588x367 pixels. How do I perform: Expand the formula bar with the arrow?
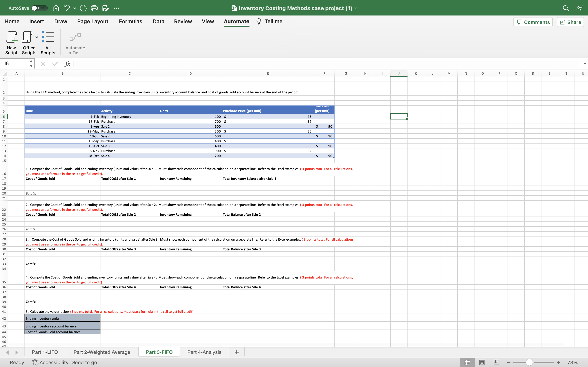point(585,64)
